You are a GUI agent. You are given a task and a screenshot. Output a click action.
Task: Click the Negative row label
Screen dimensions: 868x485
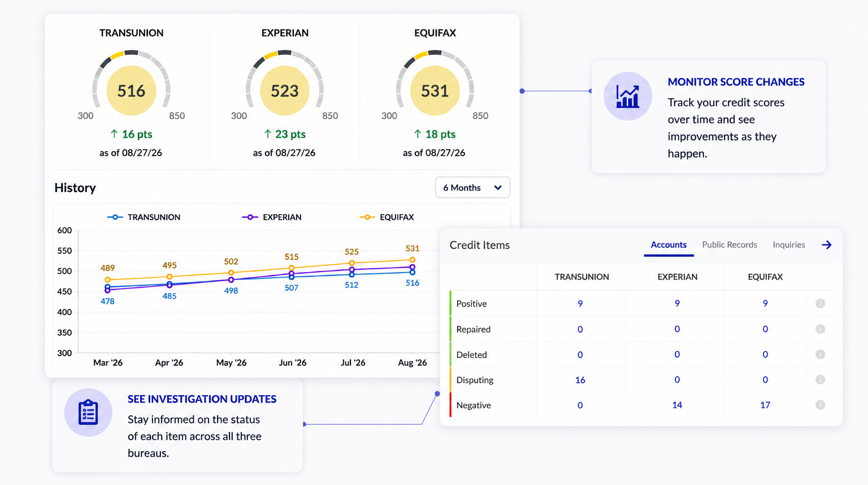[x=474, y=405]
